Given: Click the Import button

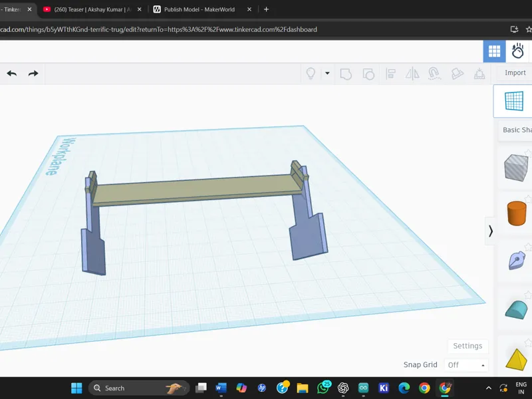Looking at the screenshot, I should click(x=515, y=72).
